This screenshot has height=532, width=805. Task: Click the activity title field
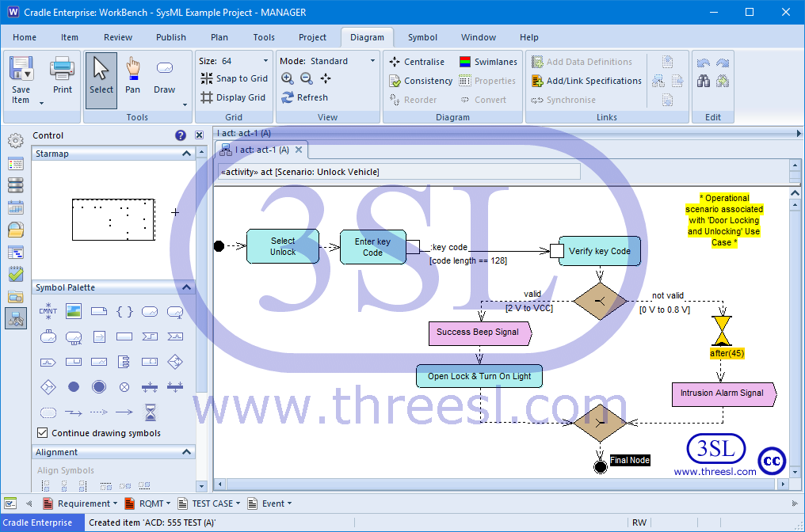click(399, 172)
